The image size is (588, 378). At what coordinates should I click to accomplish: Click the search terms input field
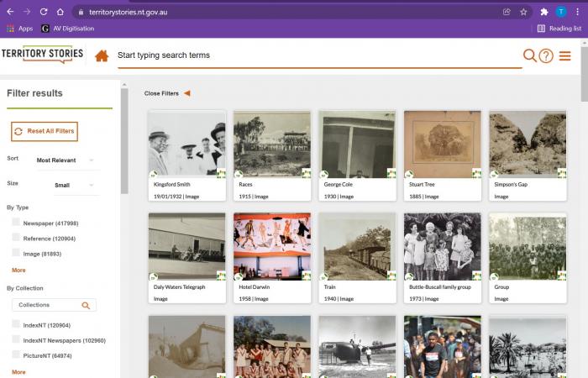pyautogui.click(x=319, y=55)
